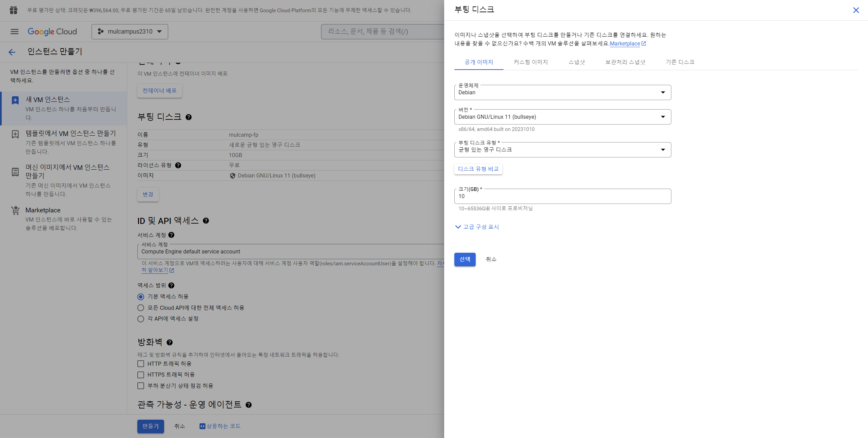Open the 운영체제 Debian dropdown

(x=562, y=92)
